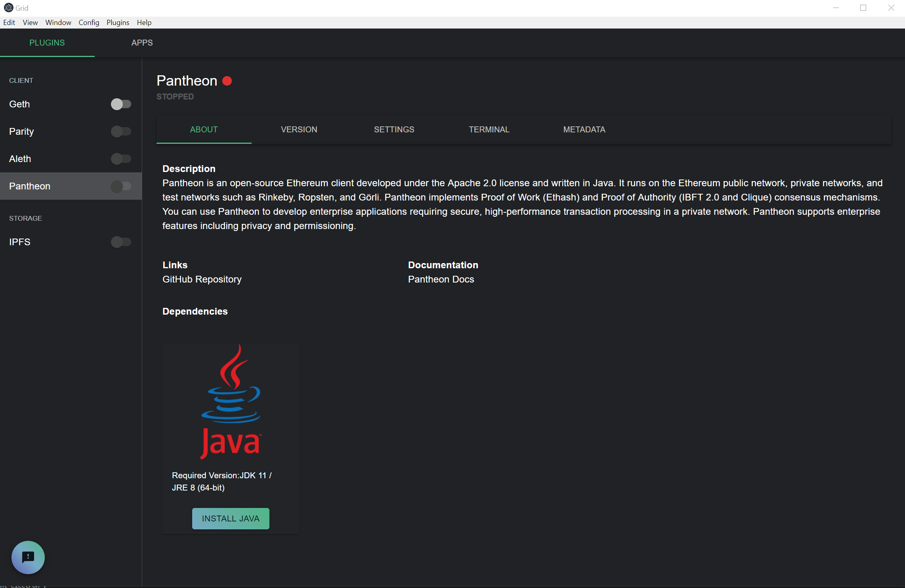Turn on the Aleth switch
Screen dimensions: 905x588
coord(121,159)
